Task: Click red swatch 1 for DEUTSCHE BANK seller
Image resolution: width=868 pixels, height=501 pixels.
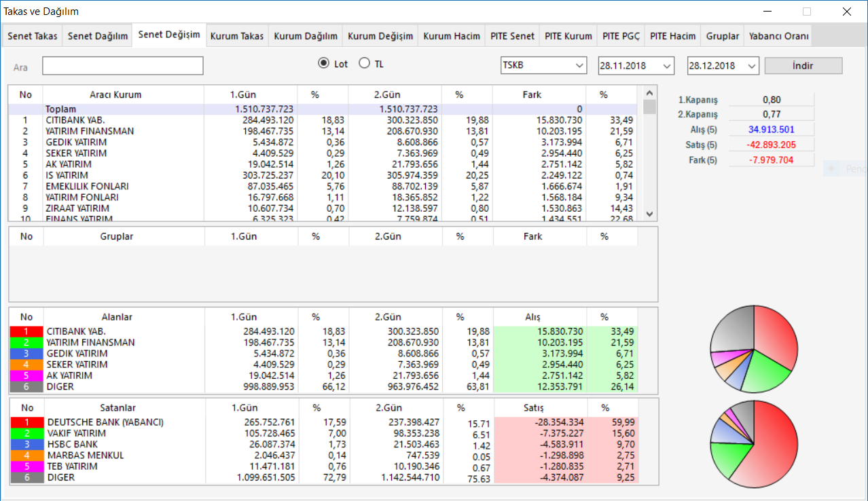Action: pos(26,422)
